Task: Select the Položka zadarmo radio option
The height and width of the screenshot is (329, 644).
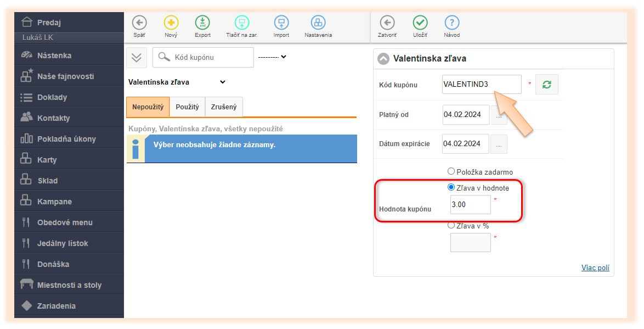Action: [x=451, y=171]
